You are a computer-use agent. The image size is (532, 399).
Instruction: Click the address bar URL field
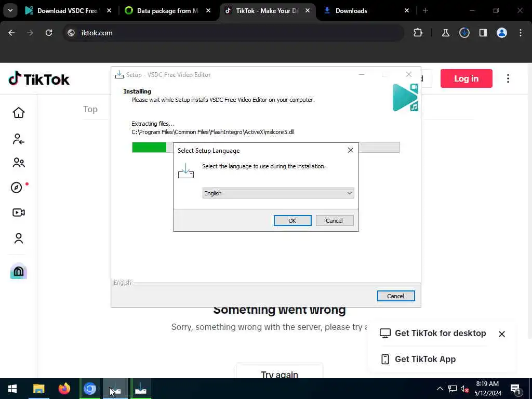pos(233,33)
